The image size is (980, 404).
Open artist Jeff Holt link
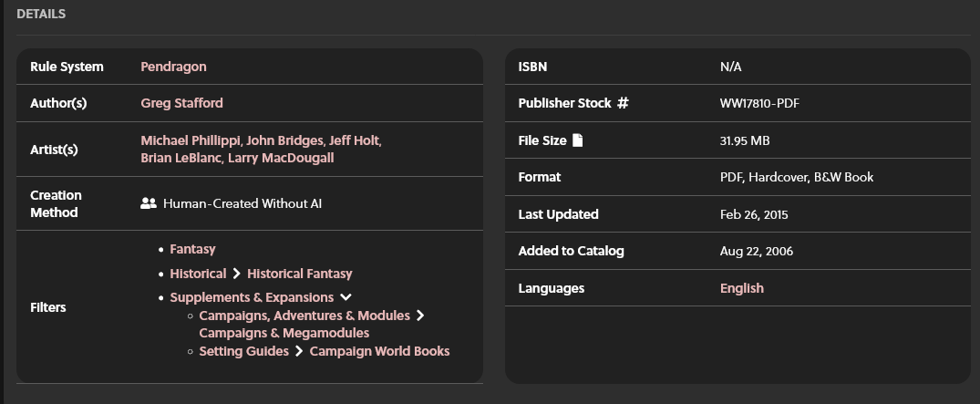(x=355, y=140)
